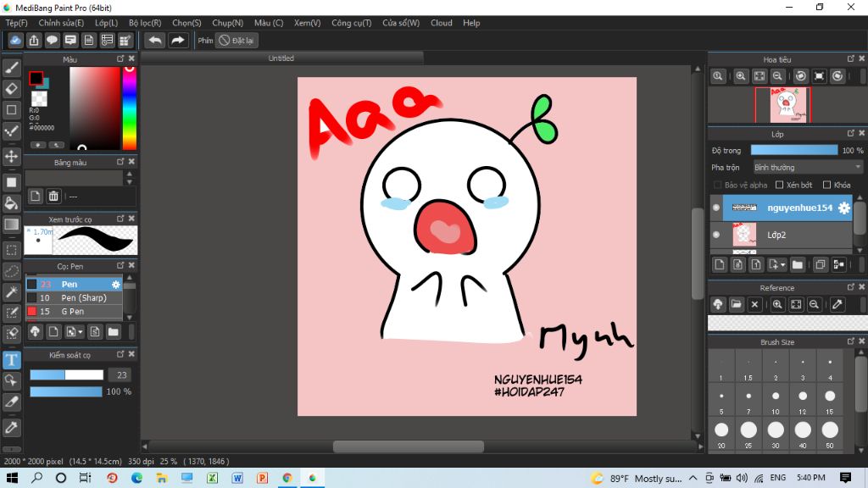
Task: Enable the Xén bớt checkbox
Action: pos(780,185)
